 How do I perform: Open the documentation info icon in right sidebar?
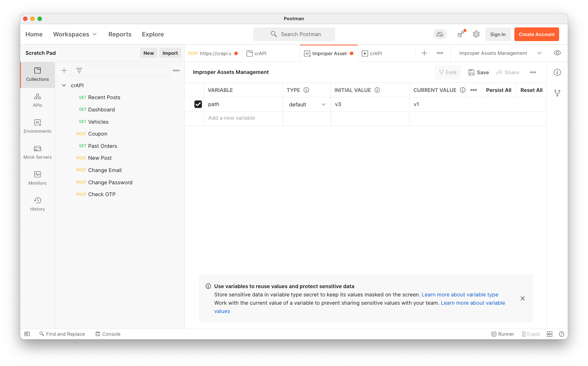point(557,72)
